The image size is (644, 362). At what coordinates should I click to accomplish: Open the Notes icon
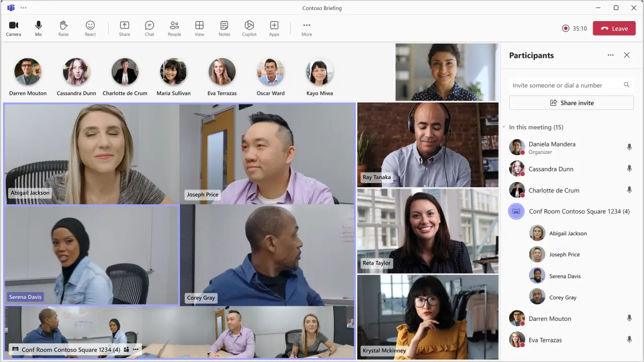click(x=224, y=28)
